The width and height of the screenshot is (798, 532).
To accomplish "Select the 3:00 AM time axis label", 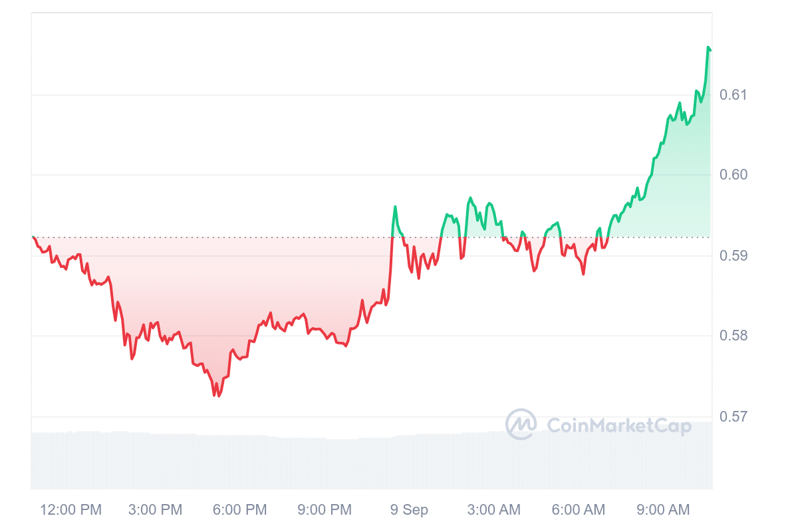I will 493,510.
